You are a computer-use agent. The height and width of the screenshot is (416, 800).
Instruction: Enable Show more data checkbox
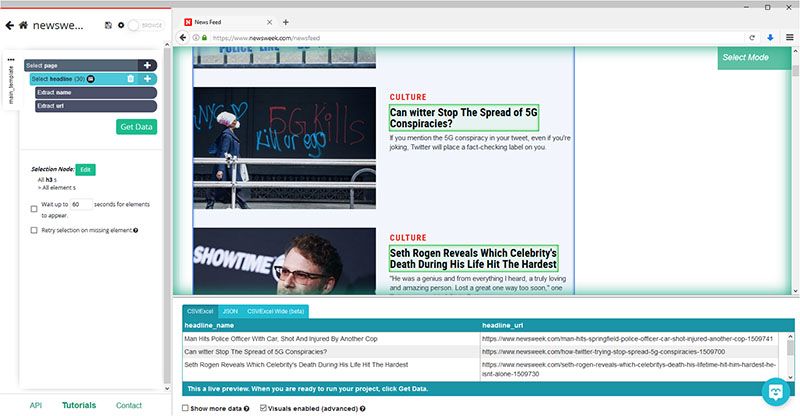(186, 408)
